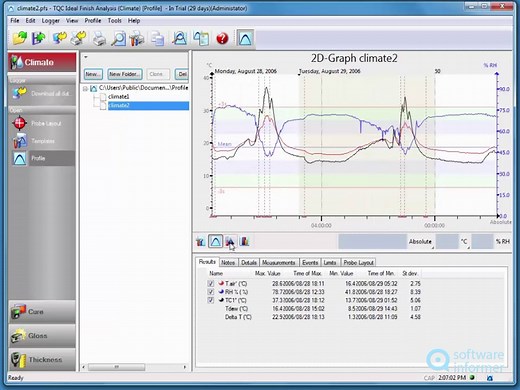Open the Profile menu
Viewport: 520px width, 390px height.
click(x=93, y=21)
